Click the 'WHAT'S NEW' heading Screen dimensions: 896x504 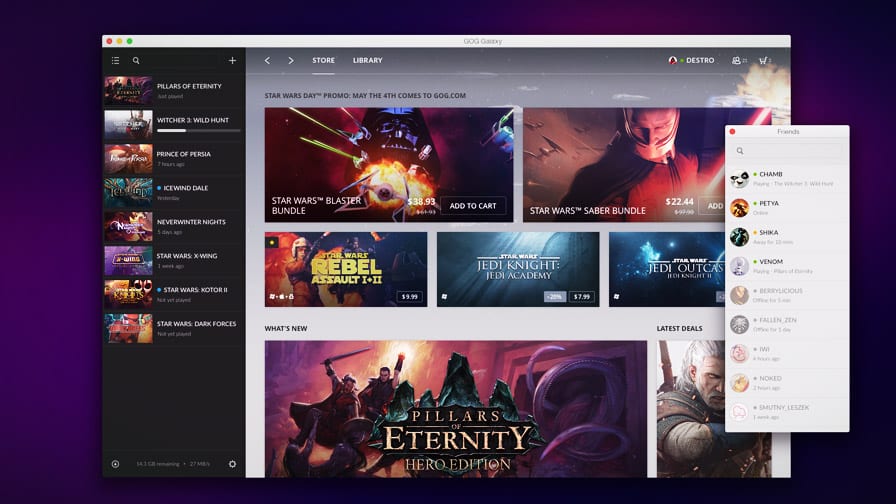click(286, 329)
